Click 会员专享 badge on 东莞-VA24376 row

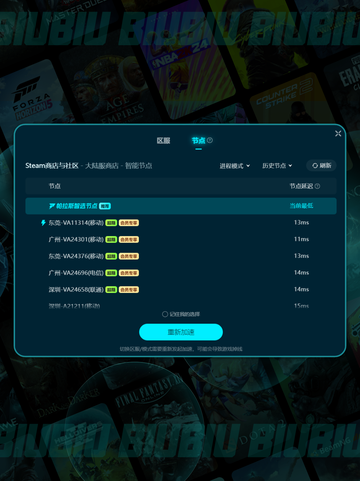pyautogui.click(x=129, y=256)
